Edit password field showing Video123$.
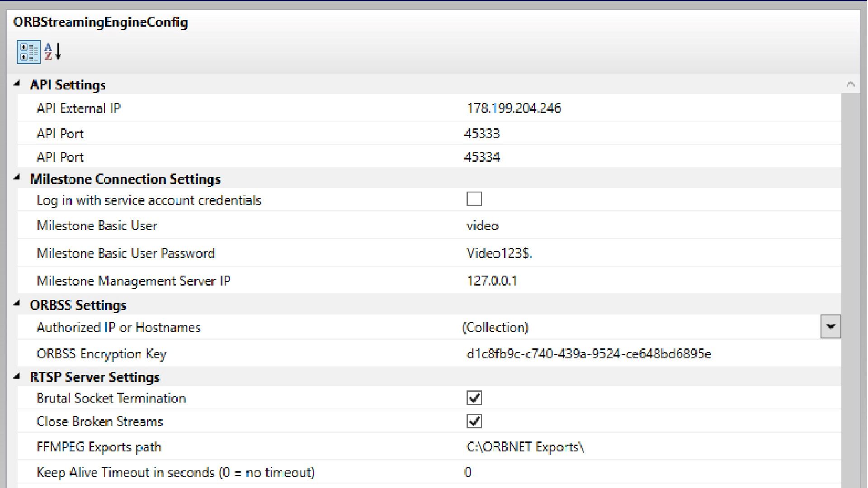This screenshot has width=868, height=488. point(499,253)
